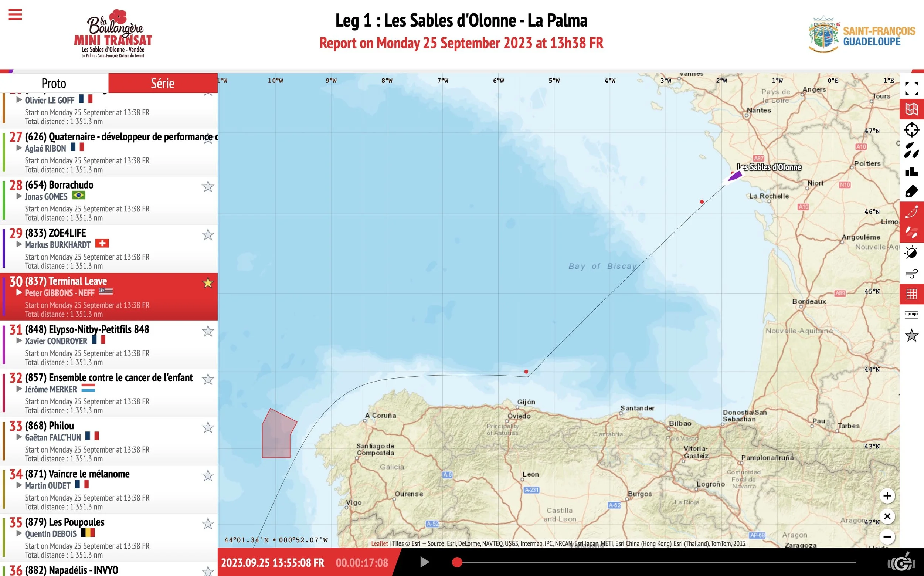Expand Peter GIBBONS-NEFF skipper arrow
Screen dimensions: 924x576
pos(19,292)
